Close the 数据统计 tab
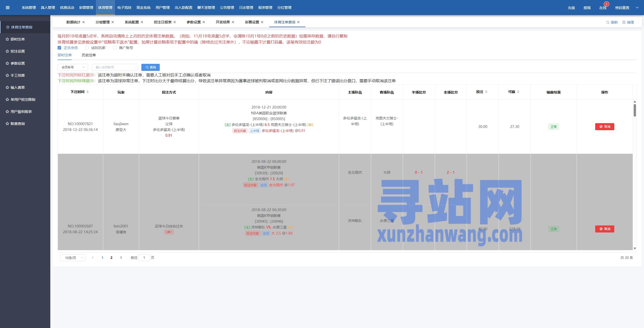Viewport: 644px width, 328px height. (84, 22)
